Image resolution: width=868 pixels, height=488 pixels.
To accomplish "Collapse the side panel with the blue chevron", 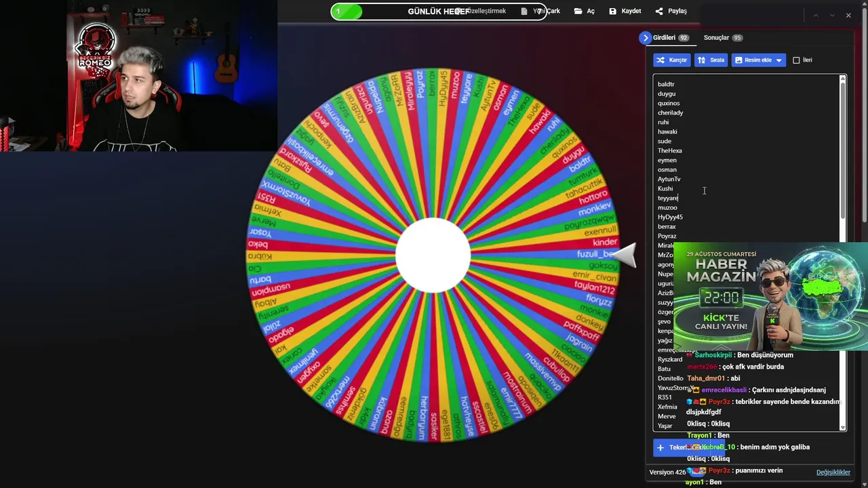I will pos(645,38).
